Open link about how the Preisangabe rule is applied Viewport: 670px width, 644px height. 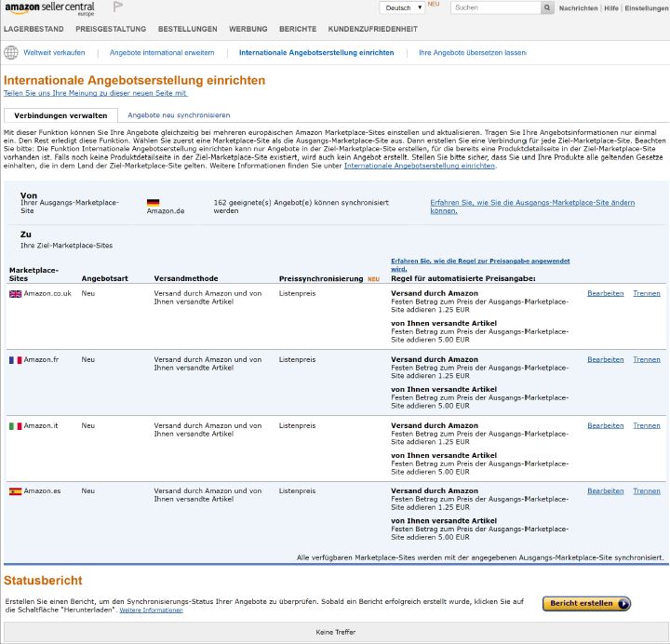point(480,265)
